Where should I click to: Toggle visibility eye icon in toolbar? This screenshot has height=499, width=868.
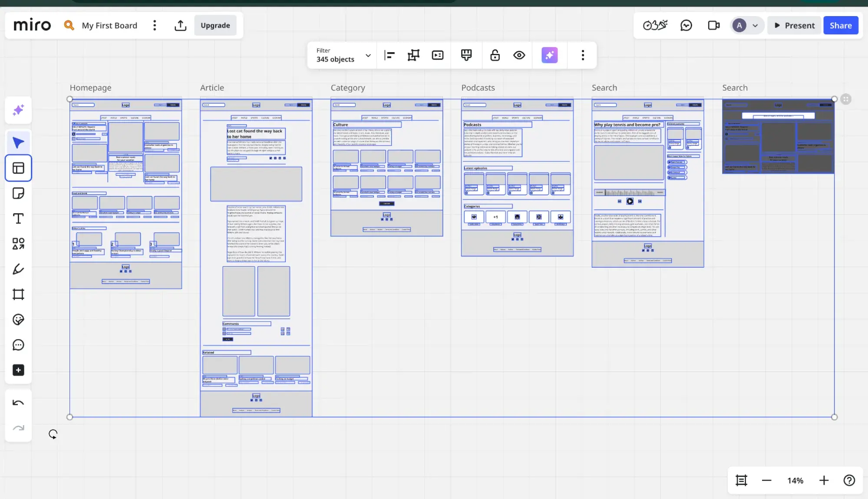[x=519, y=55]
